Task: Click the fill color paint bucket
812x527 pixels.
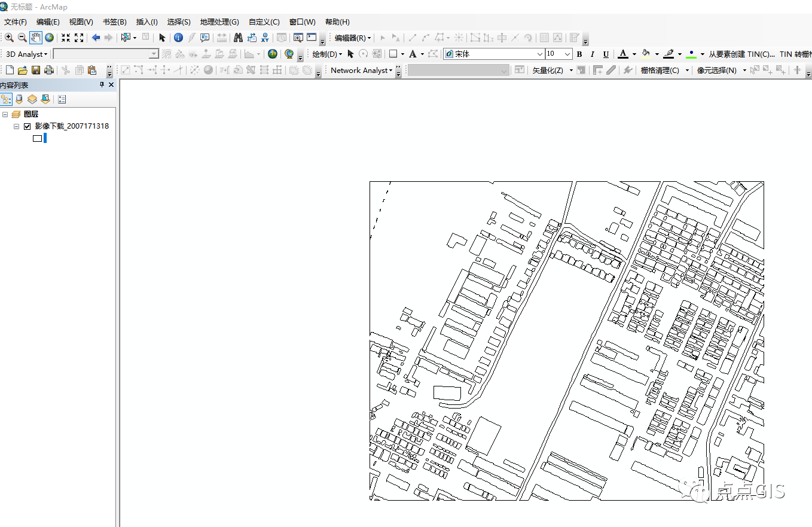Action: point(646,54)
